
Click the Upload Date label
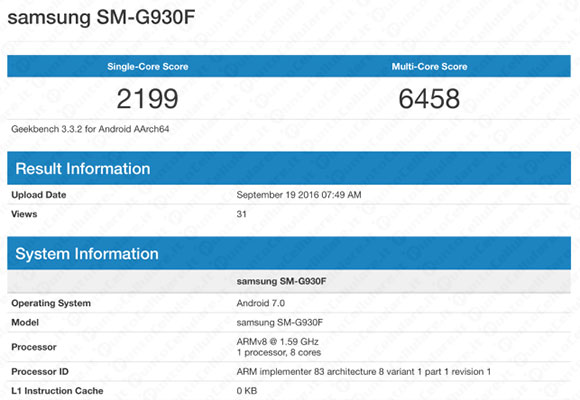click(39, 195)
